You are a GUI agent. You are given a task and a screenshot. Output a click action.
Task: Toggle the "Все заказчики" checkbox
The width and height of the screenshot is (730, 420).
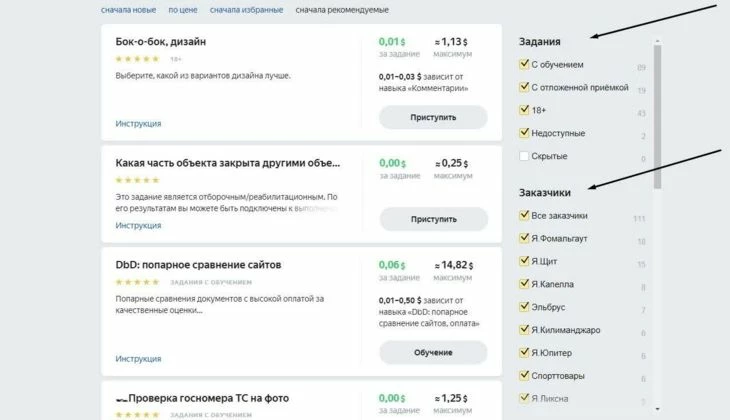tap(524, 215)
